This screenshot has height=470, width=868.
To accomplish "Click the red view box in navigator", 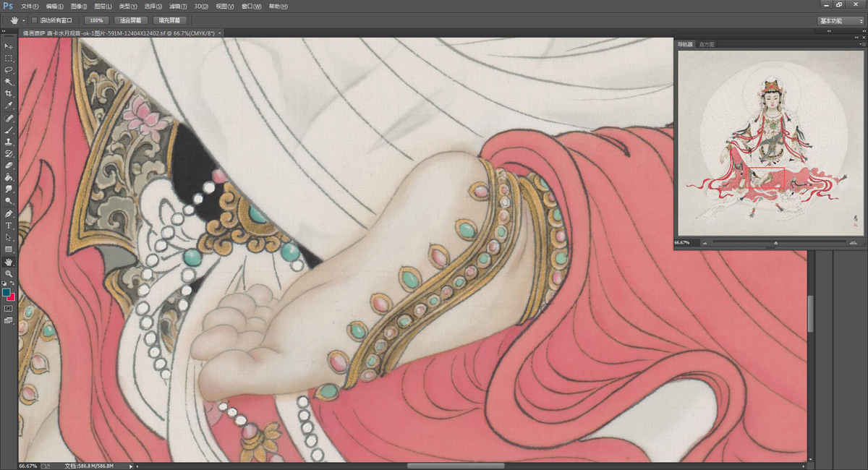I will [767, 178].
